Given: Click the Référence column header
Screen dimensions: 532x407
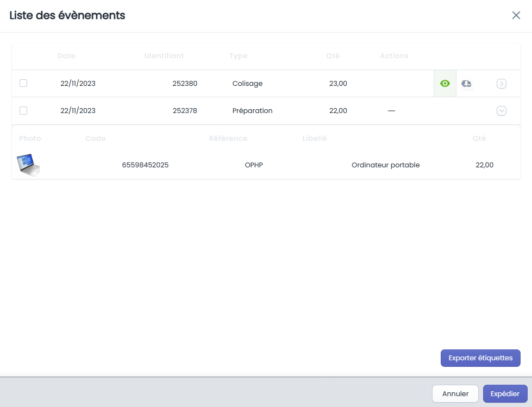Looking at the screenshot, I should click(x=228, y=139).
